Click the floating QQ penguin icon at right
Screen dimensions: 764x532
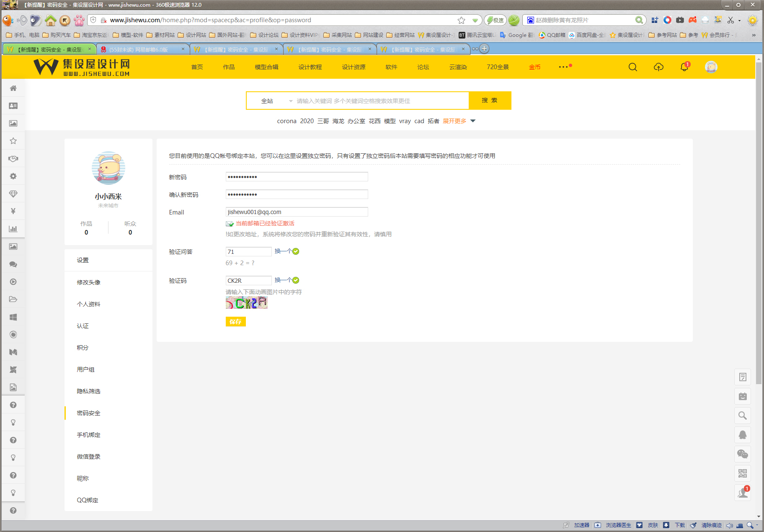pyautogui.click(x=743, y=435)
